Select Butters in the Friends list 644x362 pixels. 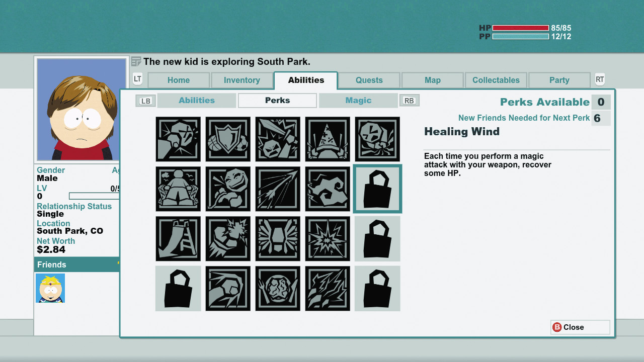point(50,288)
